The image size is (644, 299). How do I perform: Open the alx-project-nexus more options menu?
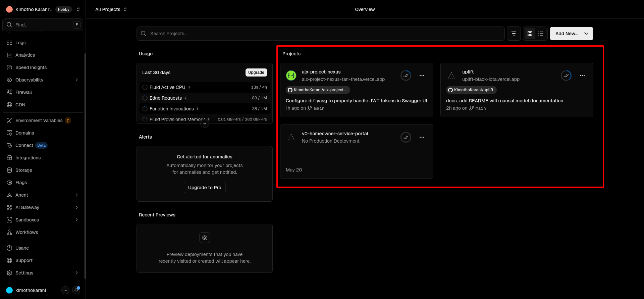click(x=422, y=76)
